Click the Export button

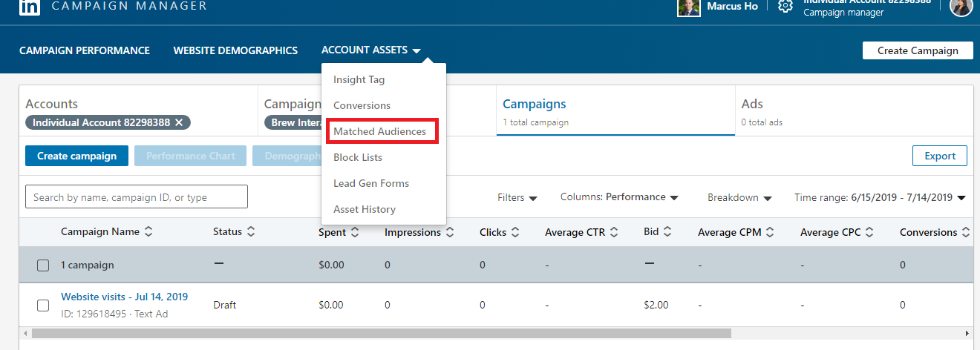940,156
